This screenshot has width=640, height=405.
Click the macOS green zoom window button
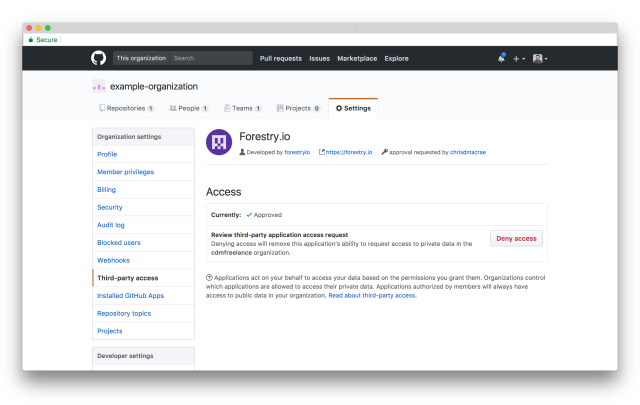48,28
